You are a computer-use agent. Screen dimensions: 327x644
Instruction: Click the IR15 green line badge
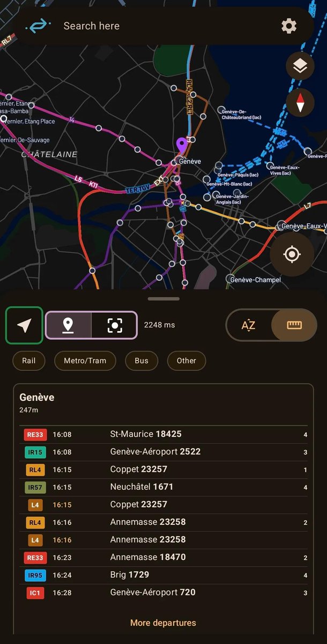[35, 452]
